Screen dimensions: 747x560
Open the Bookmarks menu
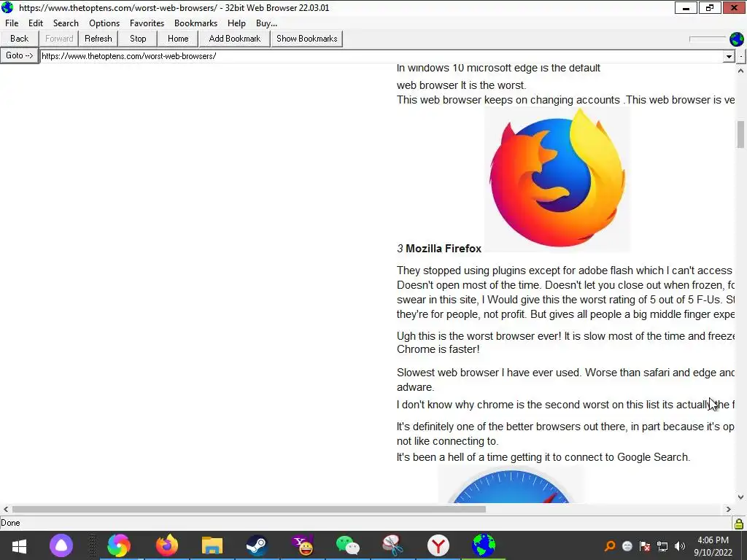click(x=196, y=23)
